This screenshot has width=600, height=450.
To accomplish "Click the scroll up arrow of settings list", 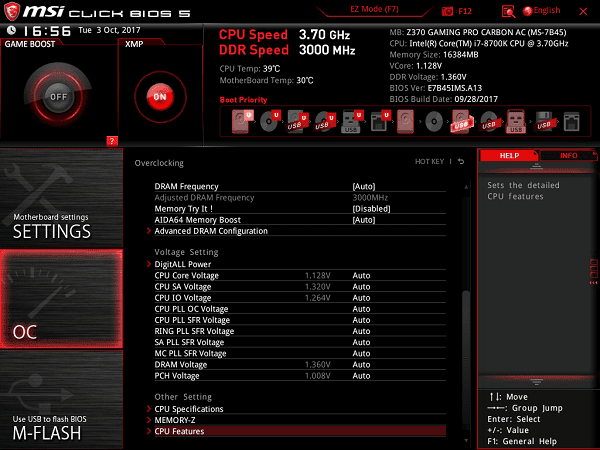I will tap(466, 187).
